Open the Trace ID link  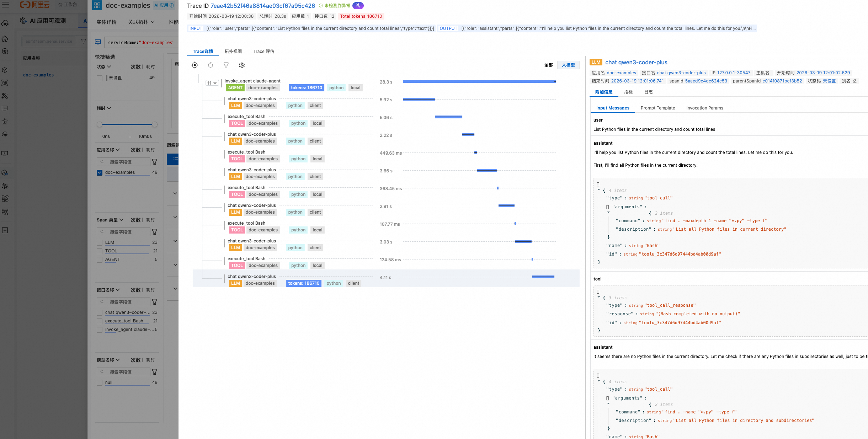(x=262, y=6)
